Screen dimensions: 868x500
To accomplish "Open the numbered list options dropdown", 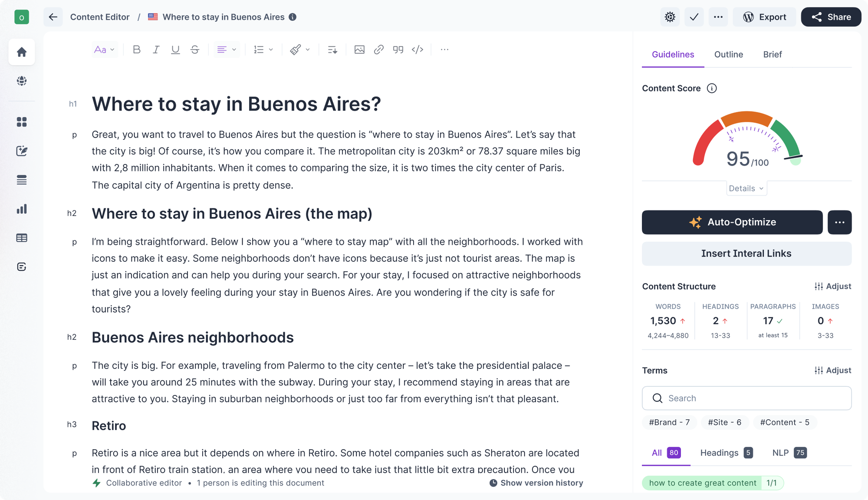I will [263, 49].
